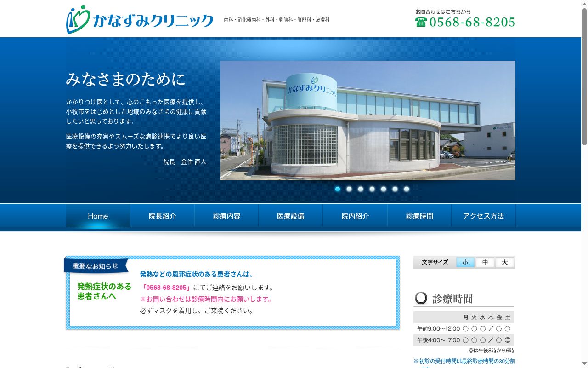Select the first slideshow dot
The image size is (588, 368).
(x=338, y=189)
